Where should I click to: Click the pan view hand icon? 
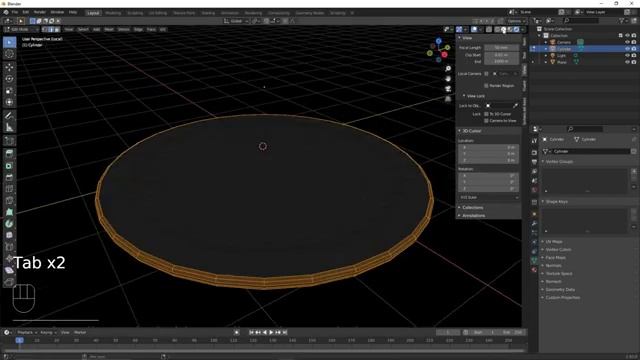click(448, 79)
